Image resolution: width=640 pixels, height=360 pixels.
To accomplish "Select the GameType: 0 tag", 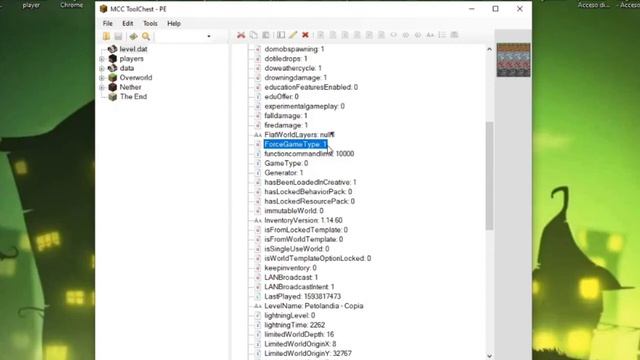I will [x=286, y=163].
